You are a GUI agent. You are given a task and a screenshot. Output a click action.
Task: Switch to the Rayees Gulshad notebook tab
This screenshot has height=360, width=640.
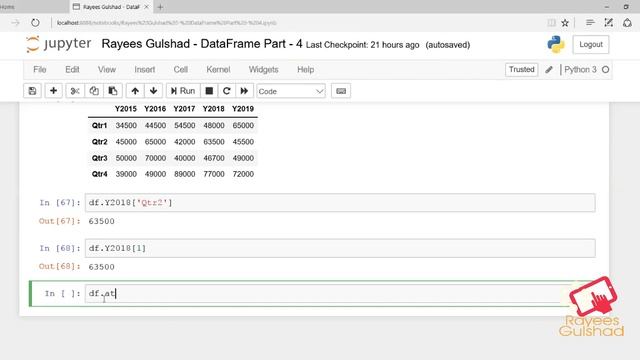[x=111, y=7]
